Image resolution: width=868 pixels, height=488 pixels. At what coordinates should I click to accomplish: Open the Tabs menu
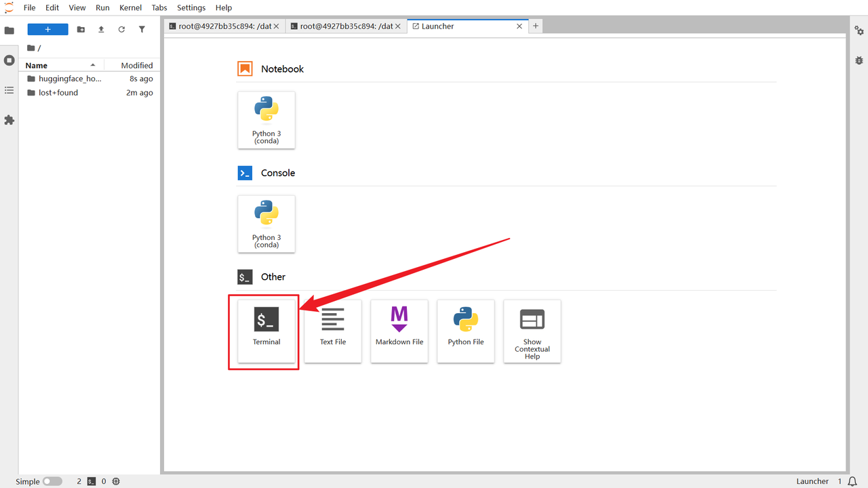tap(159, 7)
